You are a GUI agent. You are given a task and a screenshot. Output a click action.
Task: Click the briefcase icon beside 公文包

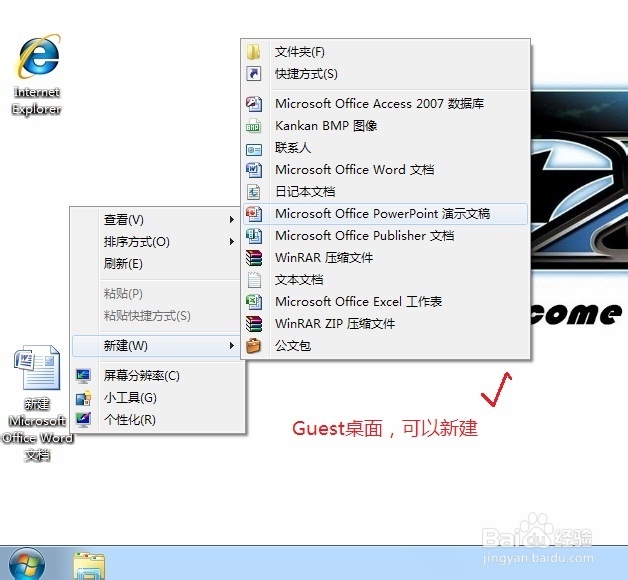click(x=254, y=345)
